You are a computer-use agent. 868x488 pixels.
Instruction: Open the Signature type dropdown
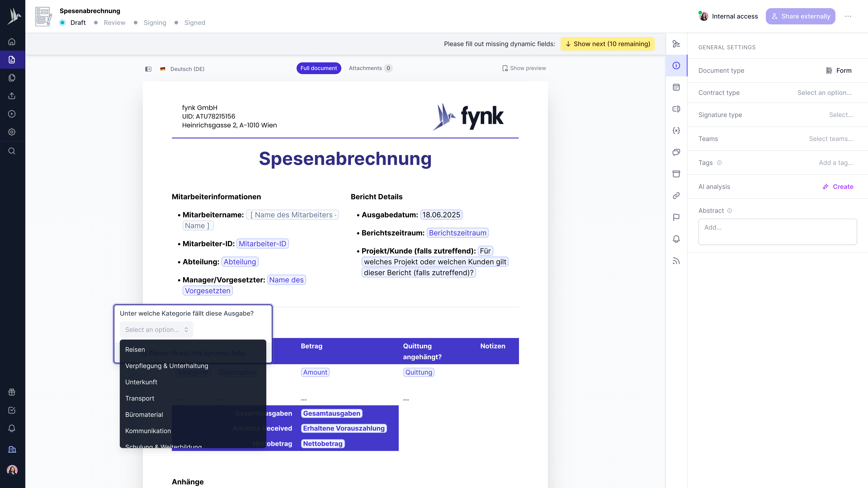(x=841, y=115)
